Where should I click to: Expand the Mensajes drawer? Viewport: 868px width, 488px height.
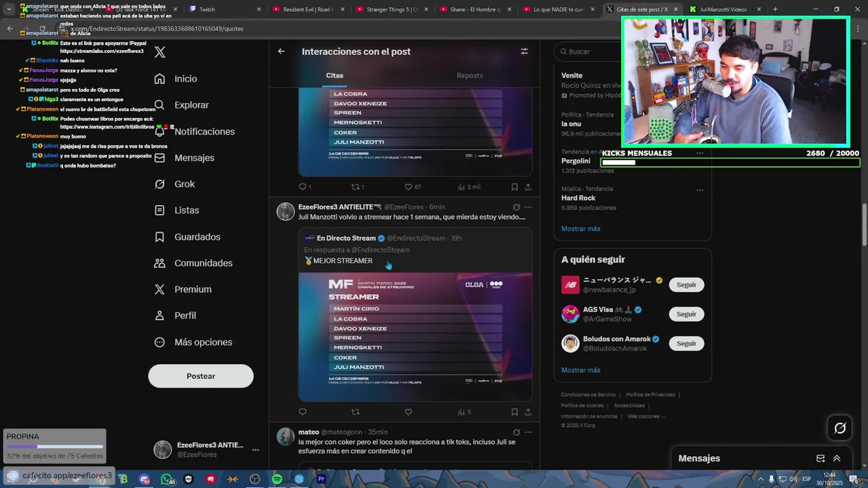[x=837, y=459]
